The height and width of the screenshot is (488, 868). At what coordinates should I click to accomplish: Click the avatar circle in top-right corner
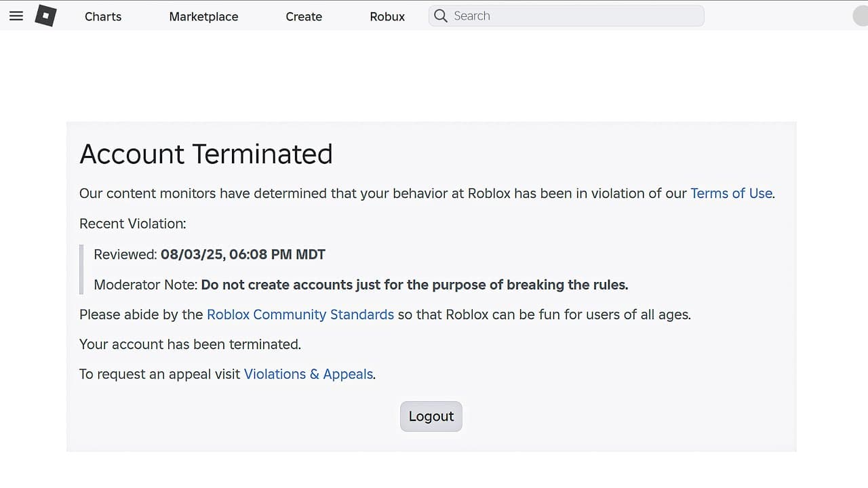(x=860, y=16)
